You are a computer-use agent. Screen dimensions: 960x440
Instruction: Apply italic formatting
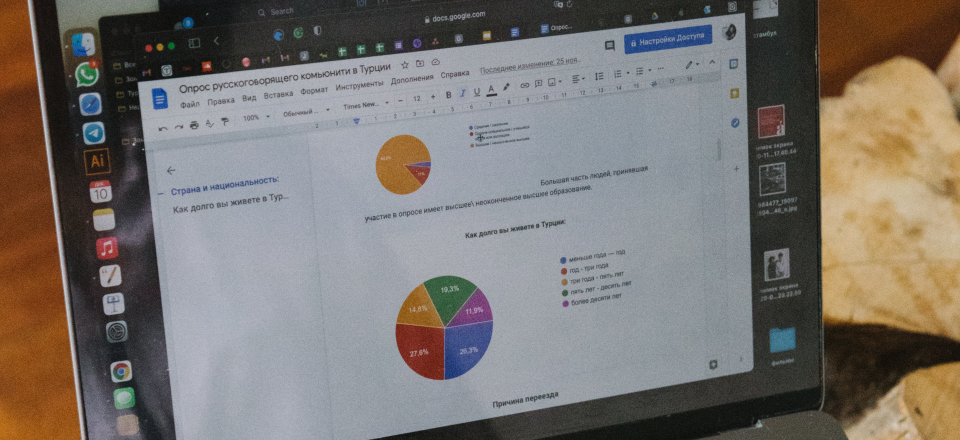pyautogui.click(x=462, y=94)
